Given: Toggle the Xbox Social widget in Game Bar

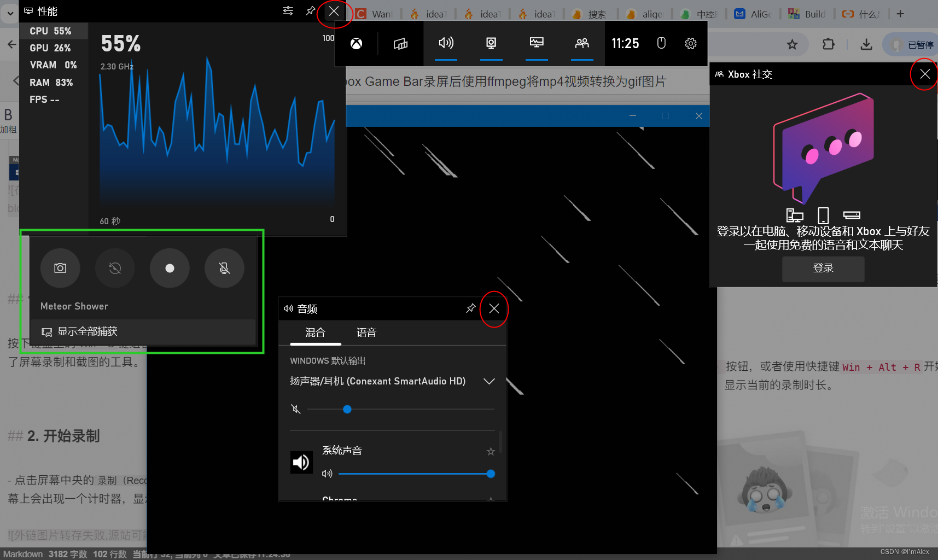Looking at the screenshot, I should coord(582,44).
